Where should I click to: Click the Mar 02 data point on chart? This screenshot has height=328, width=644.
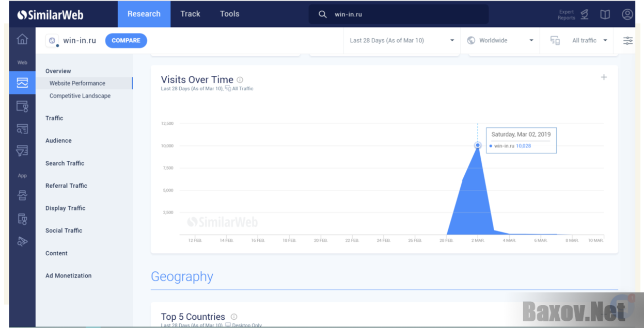[478, 145]
